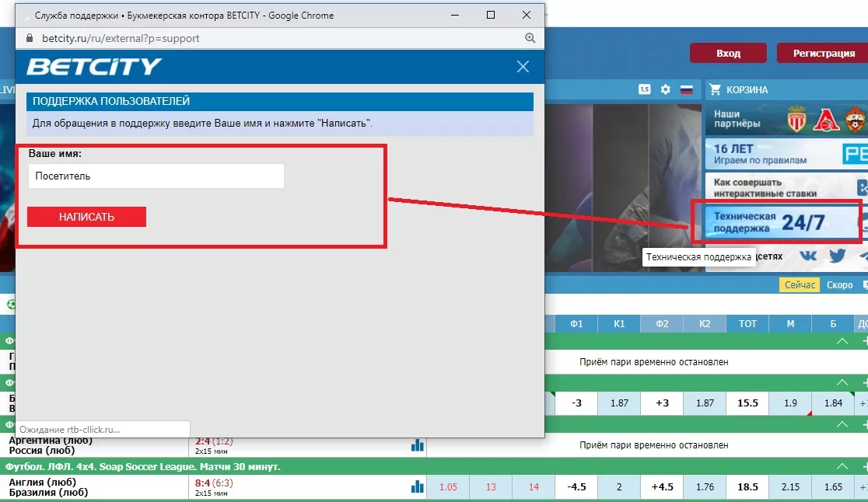Open the Twitter bird icon
This screenshot has width=868, height=502.
[x=837, y=256]
